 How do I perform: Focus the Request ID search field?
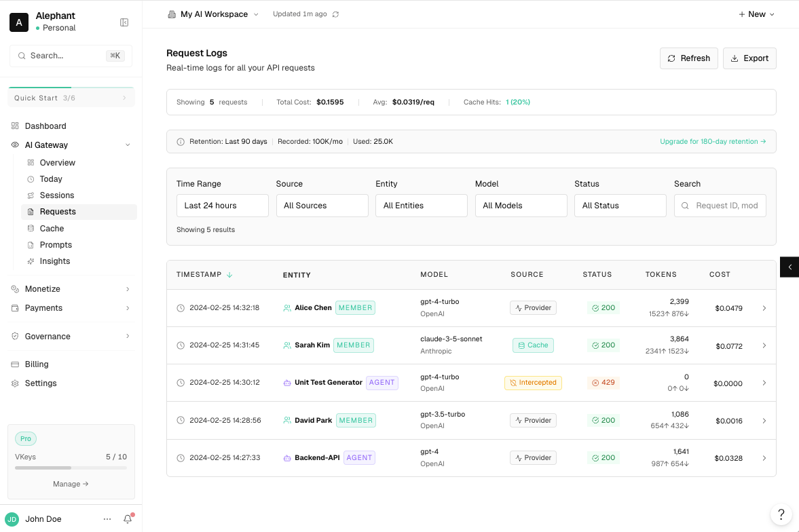click(720, 206)
